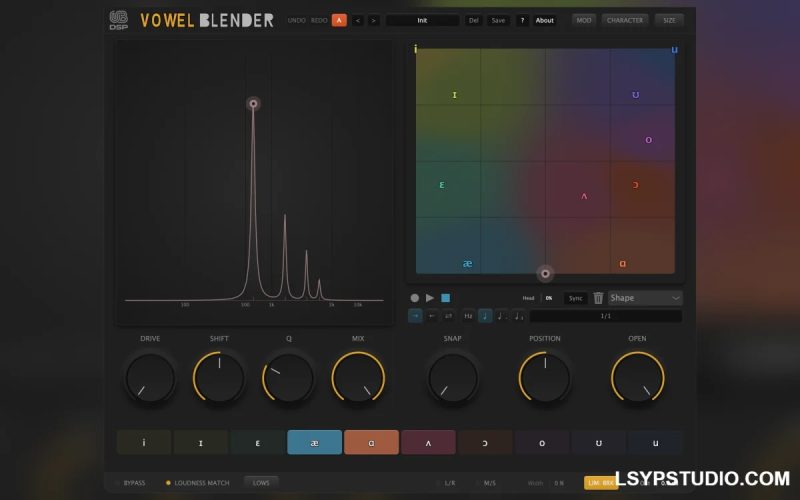Set reverse direction with the left arrow
This screenshot has height=500, width=800.
coord(432,316)
